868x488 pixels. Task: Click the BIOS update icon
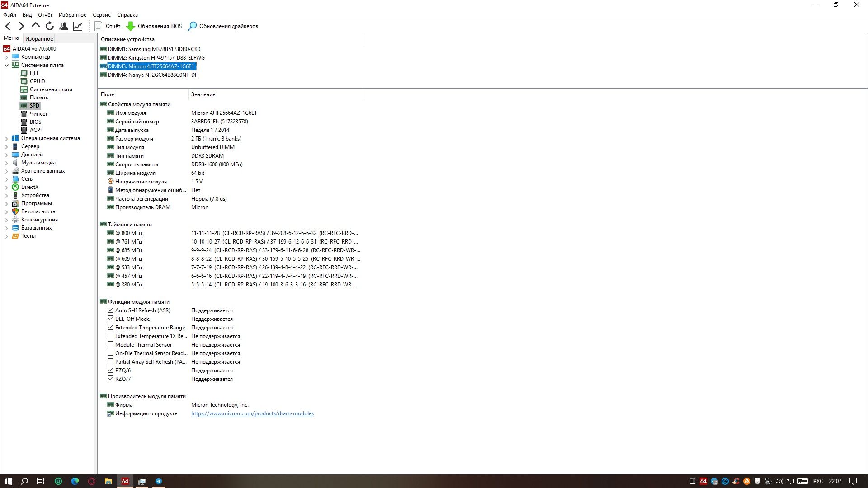point(131,26)
